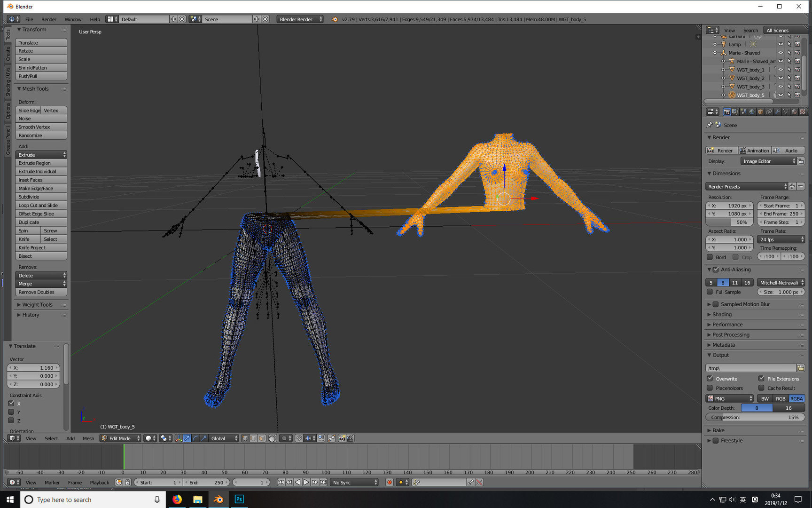812x508 pixels.
Task: Open the File menu
Action: (x=29, y=19)
